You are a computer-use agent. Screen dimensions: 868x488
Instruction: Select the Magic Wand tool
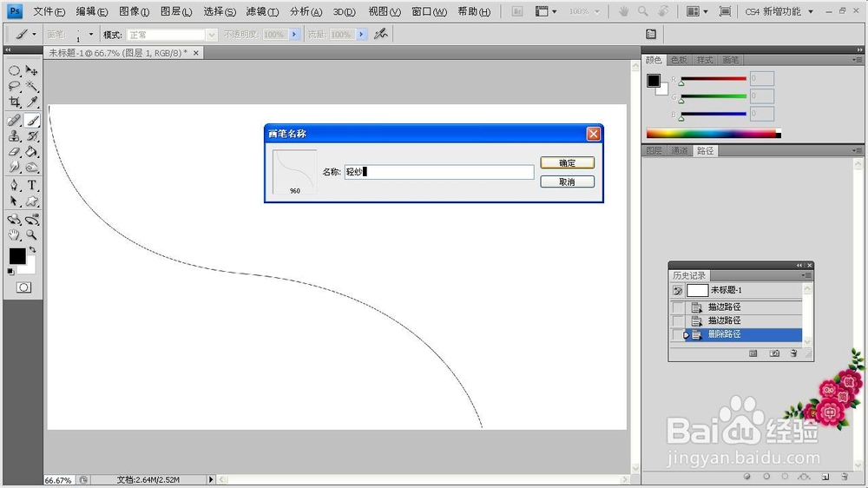point(31,87)
